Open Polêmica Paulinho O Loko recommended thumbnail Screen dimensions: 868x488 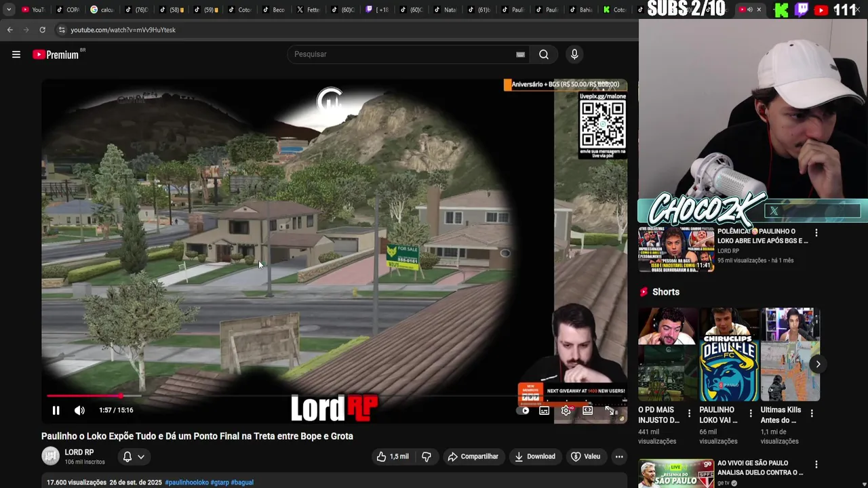[676, 249]
